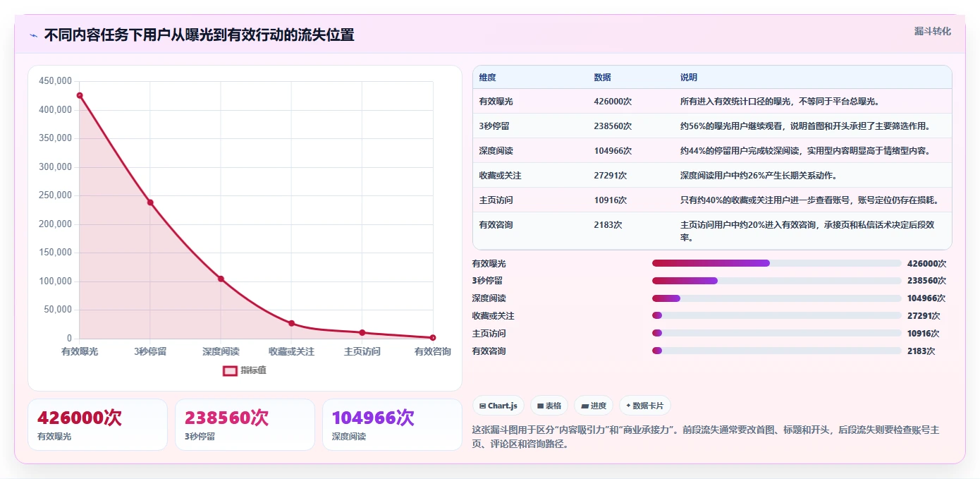Click the 10916次 progress value label
980x479 pixels.
coord(923,333)
